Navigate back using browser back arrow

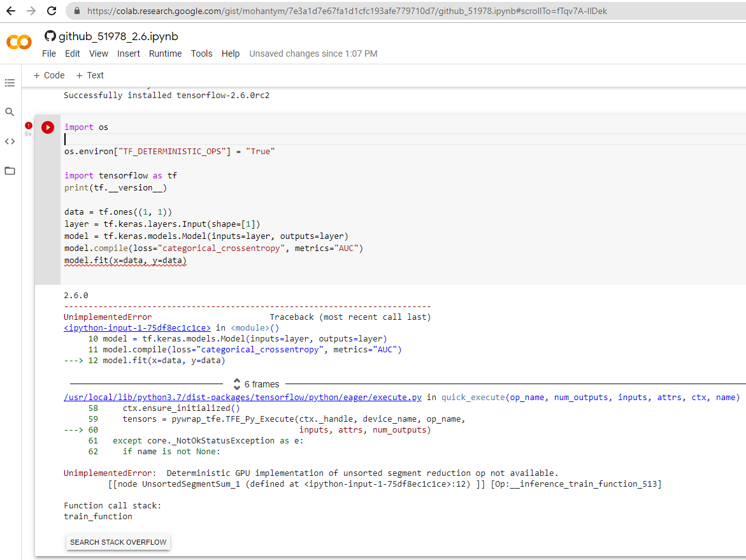11,10
